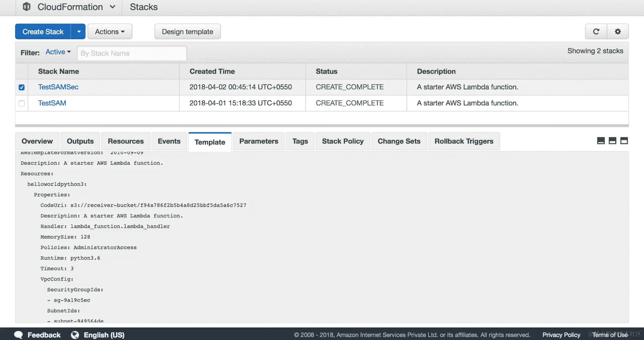Screen dimensions: 644x340
Task: Click the 'helloworldpython3:' resource line
Action: pyautogui.click(x=57, y=184)
